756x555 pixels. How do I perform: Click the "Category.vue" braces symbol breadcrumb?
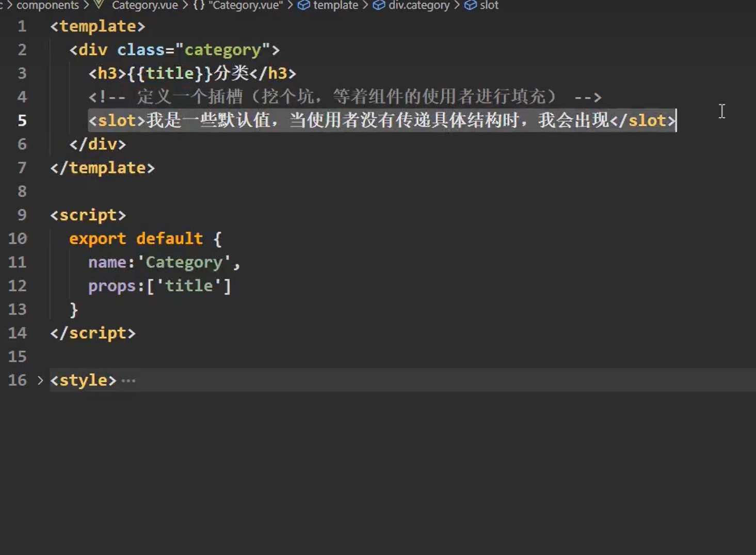(x=245, y=5)
